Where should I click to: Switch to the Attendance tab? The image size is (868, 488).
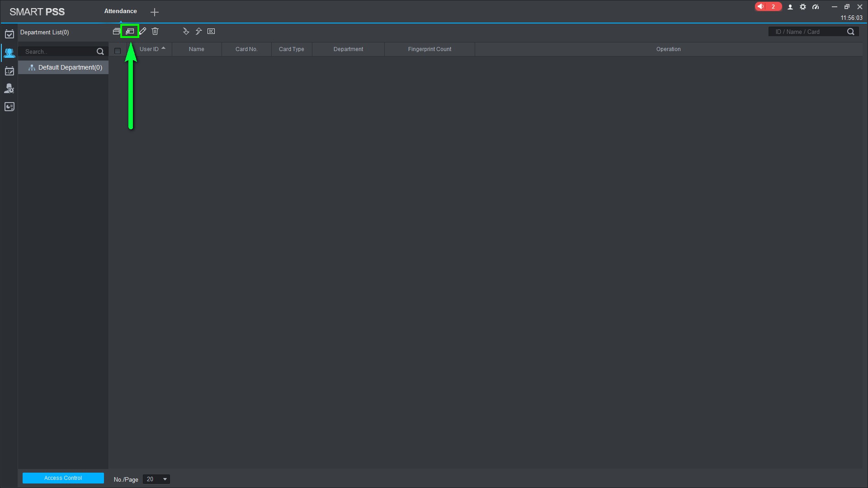coord(120,11)
